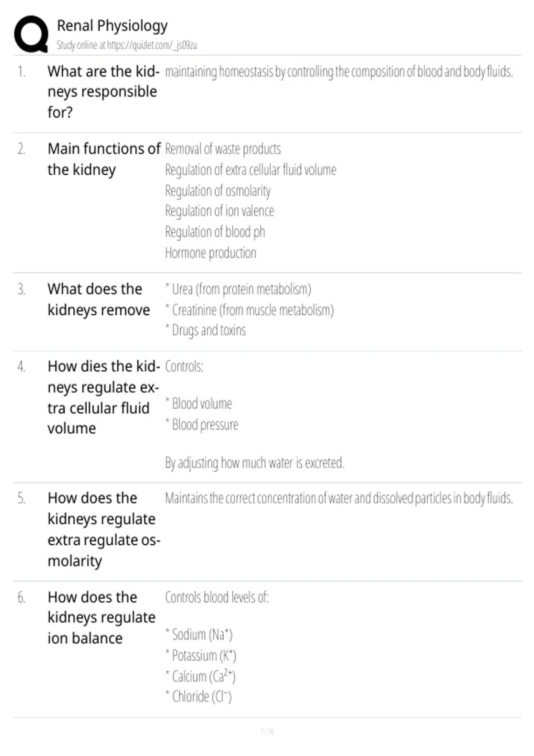Click 'Hormone production' line
The image size is (534, 756).
[x=210, y=253]
